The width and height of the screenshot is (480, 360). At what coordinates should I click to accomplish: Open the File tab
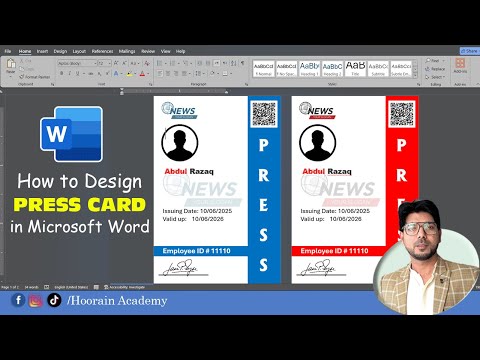click(8, 51)
